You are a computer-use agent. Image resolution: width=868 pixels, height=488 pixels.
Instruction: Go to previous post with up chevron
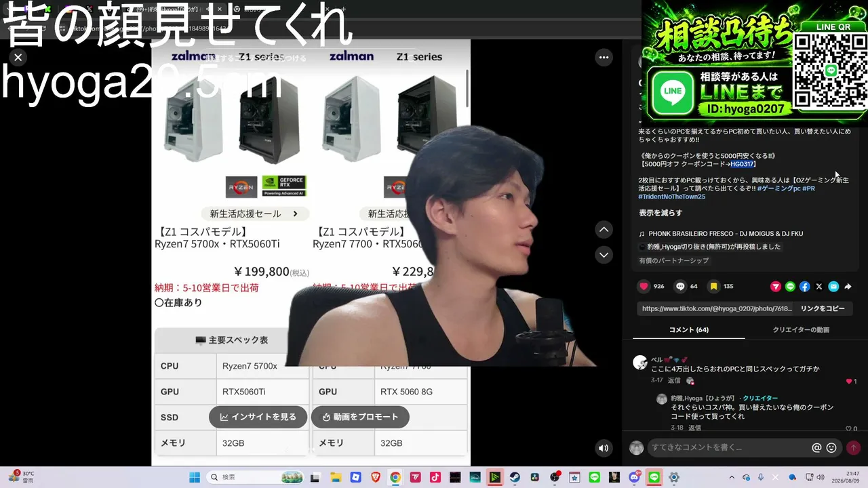(x=604, y=230)
